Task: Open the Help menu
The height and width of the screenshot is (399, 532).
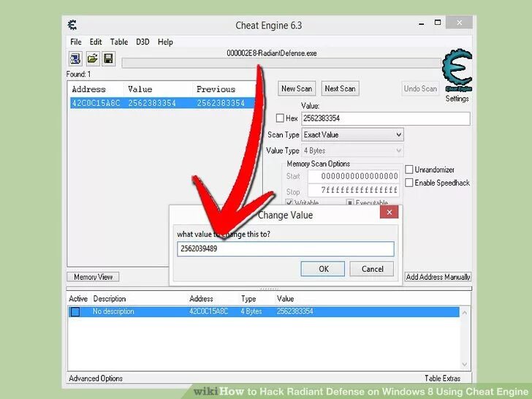Action: pos(165,42)
